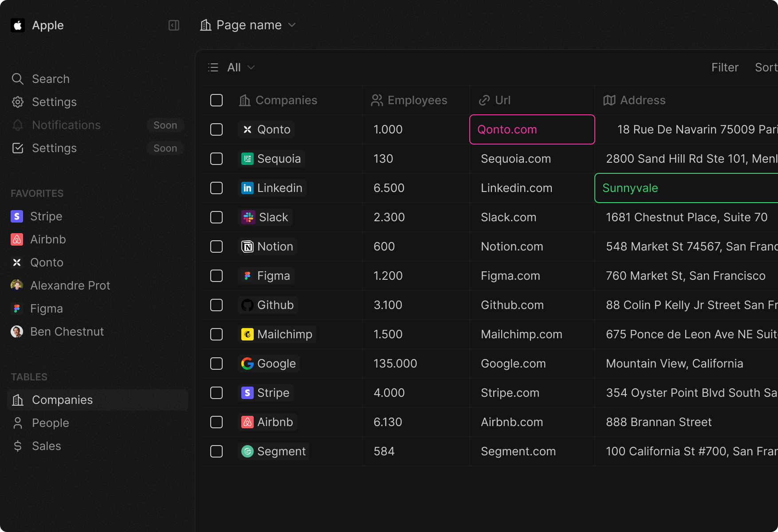
Task: Open the People table in sidebar
Action: 50,423
